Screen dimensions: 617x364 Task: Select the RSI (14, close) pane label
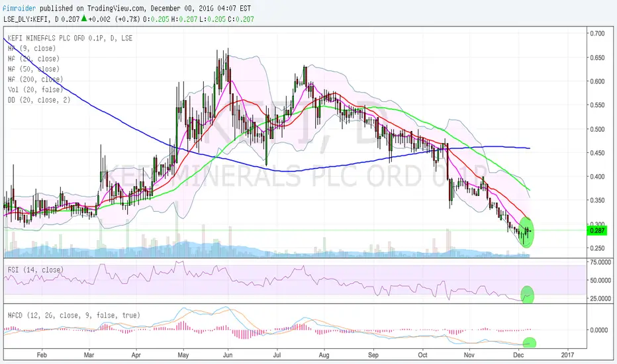point(35,270)
